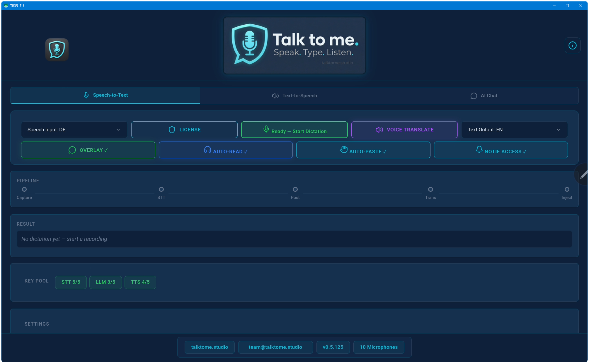Click the SETTINGS section heading
The image size is (589, 364).
pyautogui.click(x=37, y=324)
